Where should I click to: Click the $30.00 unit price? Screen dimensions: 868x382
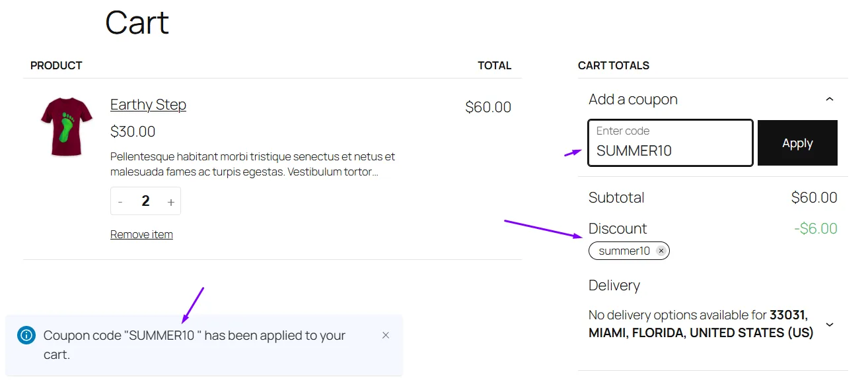click(x=133, y=131)
